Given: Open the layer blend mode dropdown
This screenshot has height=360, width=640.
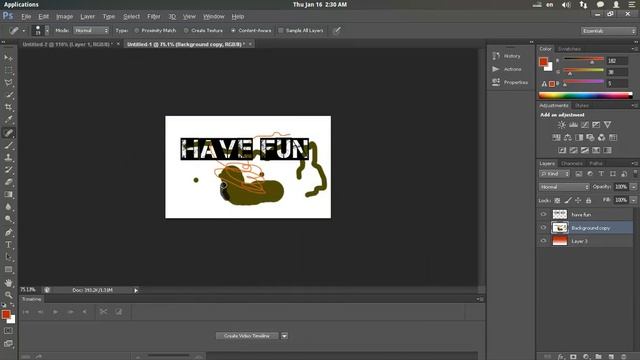Looking at the screenshot, I should [564, 187].
